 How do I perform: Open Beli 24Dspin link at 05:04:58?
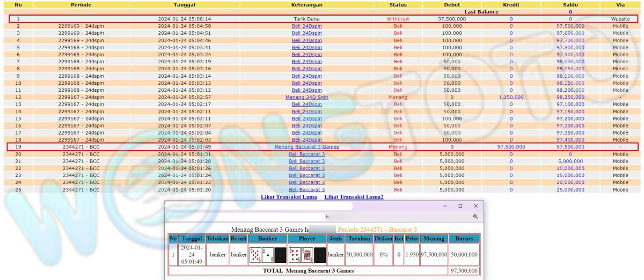(306, 26)
